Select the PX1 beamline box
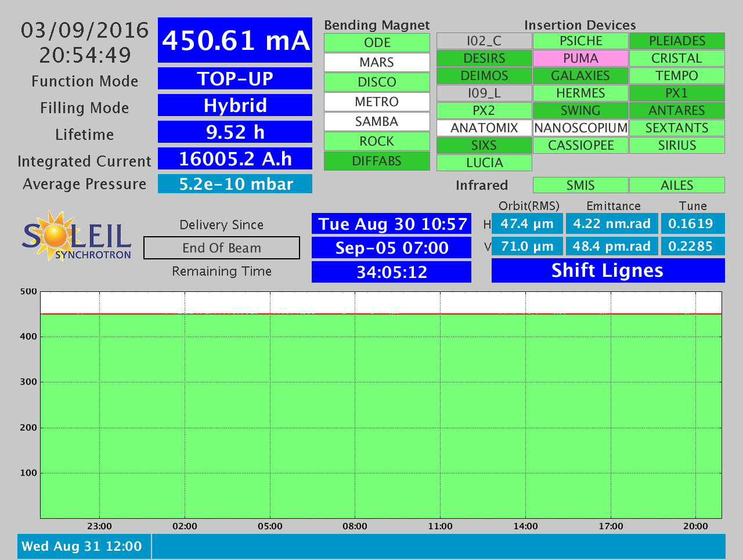743x560 pixels. click(677, 93)
